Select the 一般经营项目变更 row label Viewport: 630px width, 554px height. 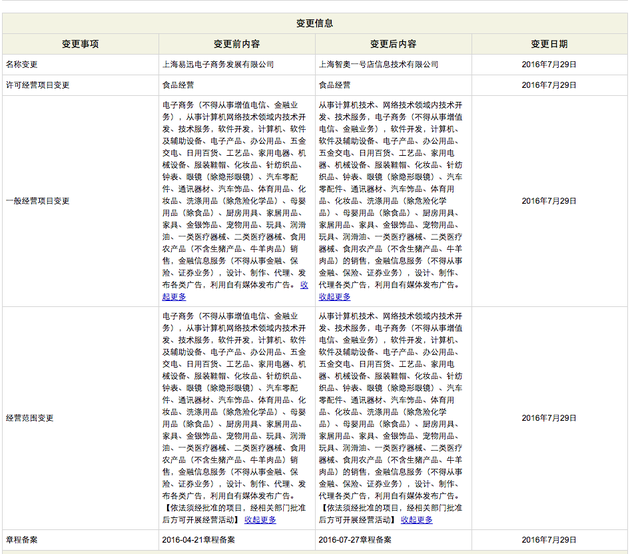(x=38, y=201)
